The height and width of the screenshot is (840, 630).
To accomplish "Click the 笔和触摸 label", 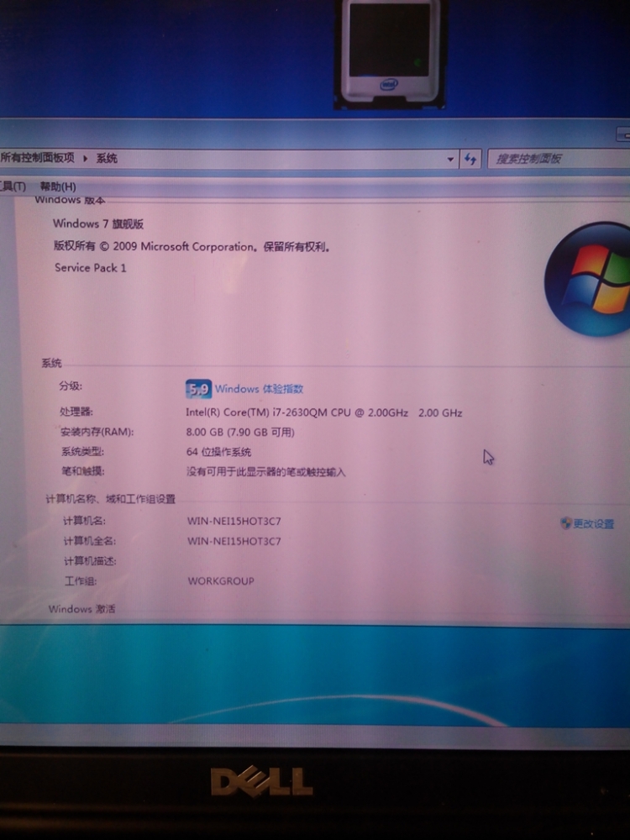I will tap(82, 471).
